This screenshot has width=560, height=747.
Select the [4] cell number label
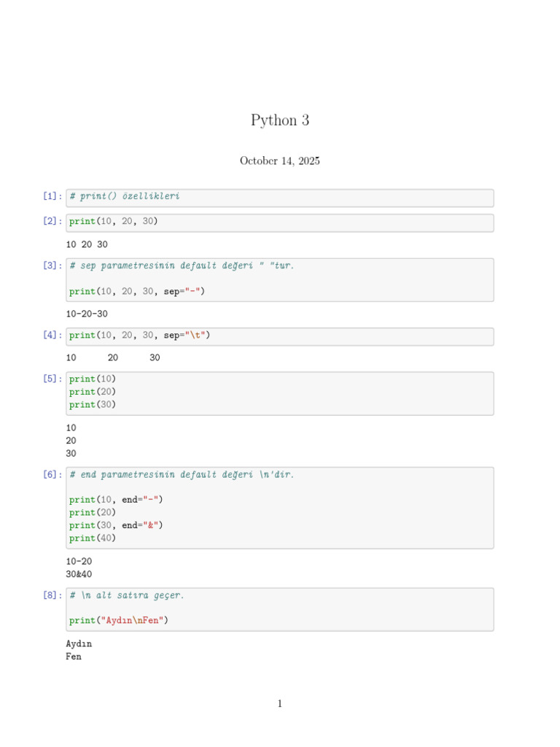[x=52, y=336]
